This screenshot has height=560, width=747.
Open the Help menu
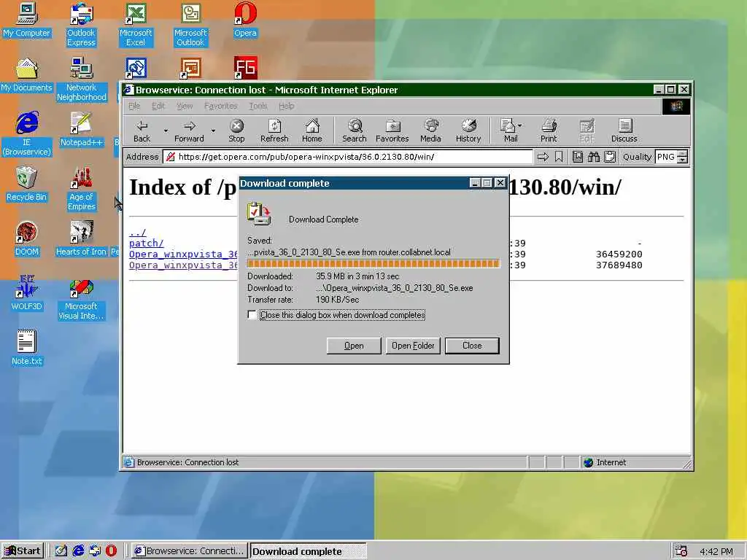pyautogui.click(x=286, y=106)
